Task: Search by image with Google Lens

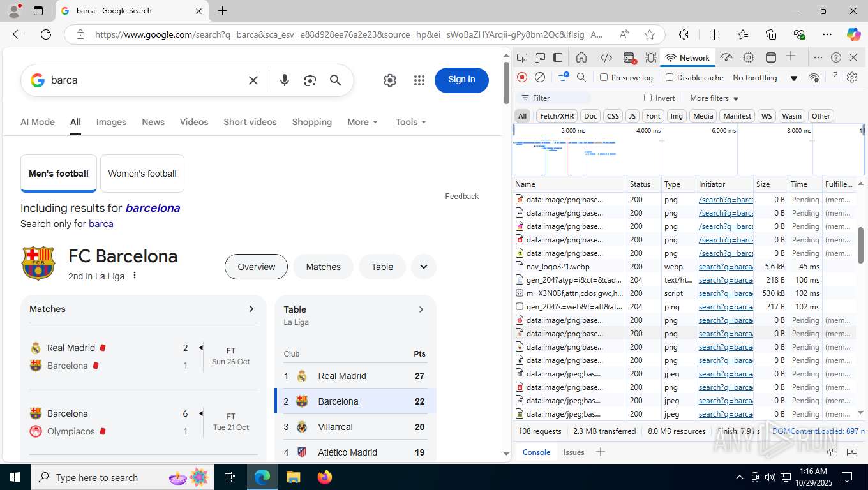Action: (310, 80)
